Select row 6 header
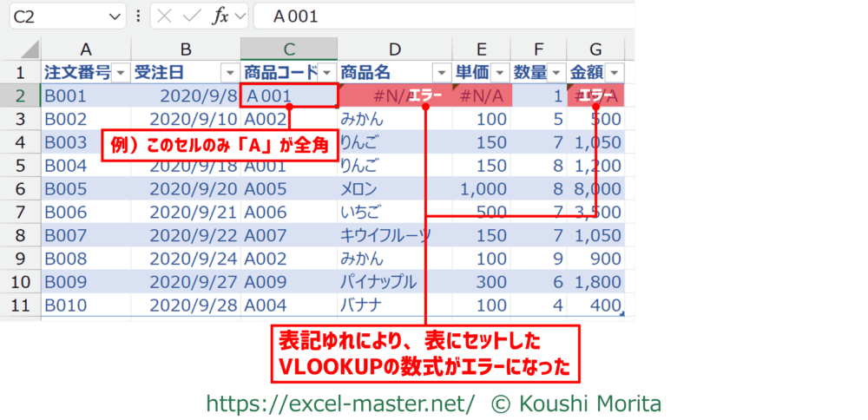Viewport: 868px width, 420px height. coord(21,188)
